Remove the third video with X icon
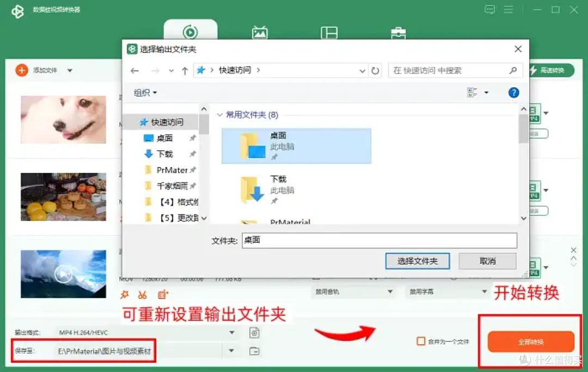 pyautogui.click(x=573, y=250)
